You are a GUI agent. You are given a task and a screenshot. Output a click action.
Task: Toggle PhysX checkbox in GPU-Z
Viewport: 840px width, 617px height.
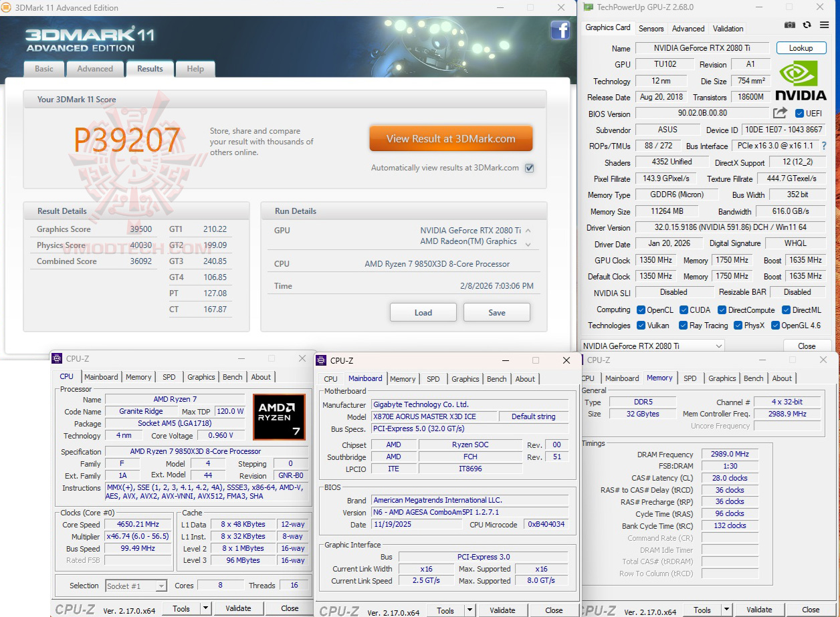[x=738, y=326]
